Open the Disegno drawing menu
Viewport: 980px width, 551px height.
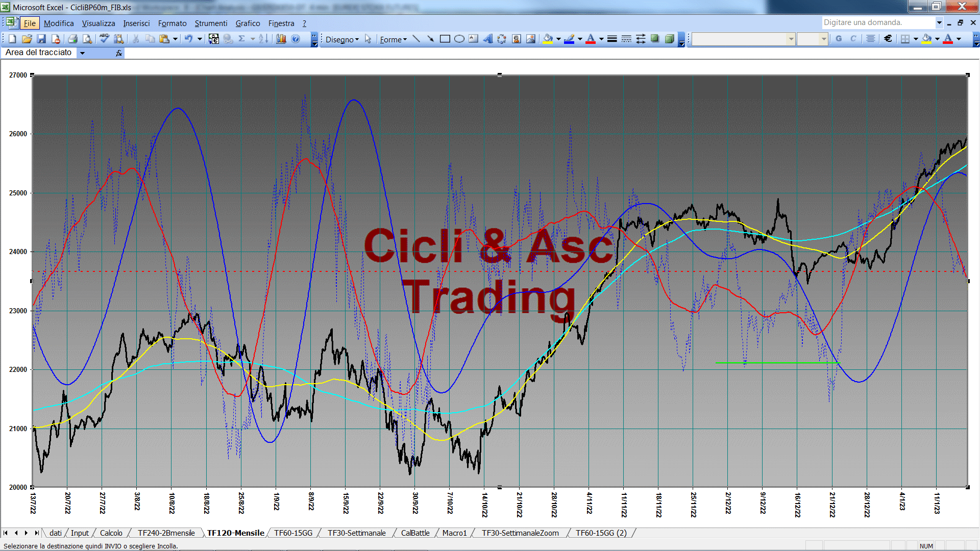(x=342, y=39)
